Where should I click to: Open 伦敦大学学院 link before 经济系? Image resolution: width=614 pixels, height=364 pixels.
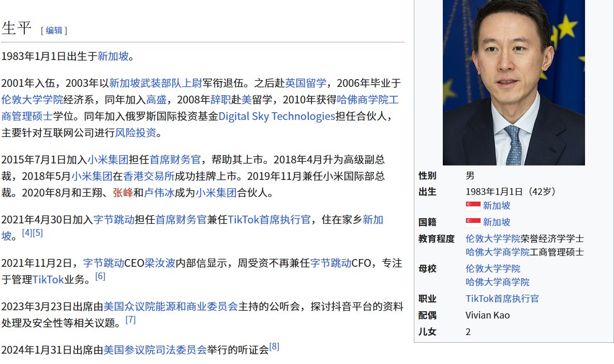click(x=32, y=100)
